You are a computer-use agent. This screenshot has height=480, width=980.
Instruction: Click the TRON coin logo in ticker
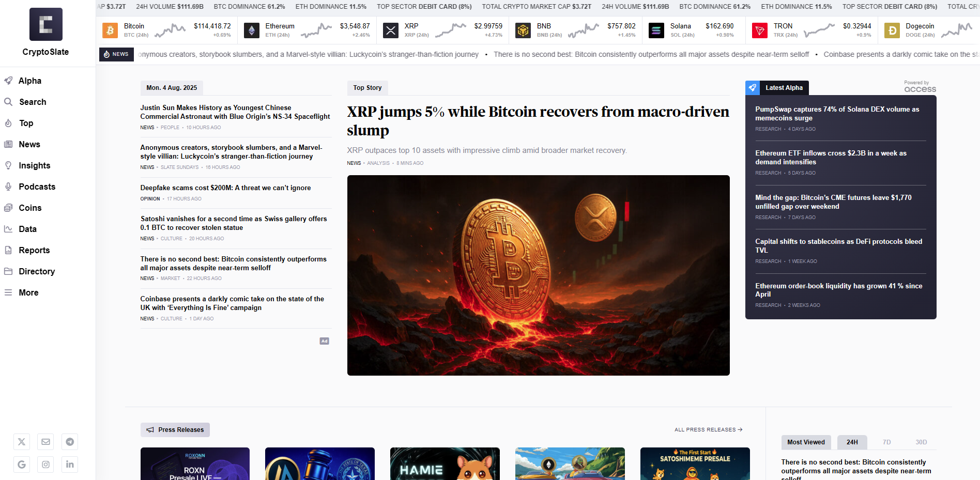pos(760,30)
